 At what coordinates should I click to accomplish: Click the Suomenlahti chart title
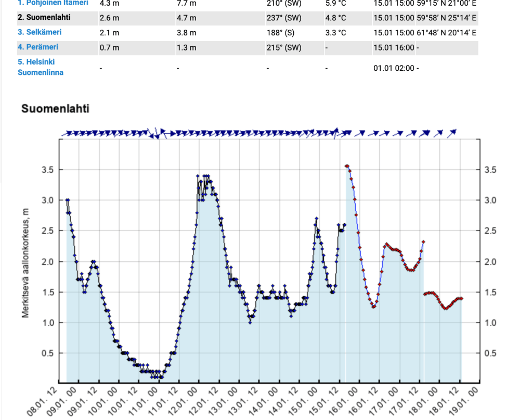pos(55,109)
